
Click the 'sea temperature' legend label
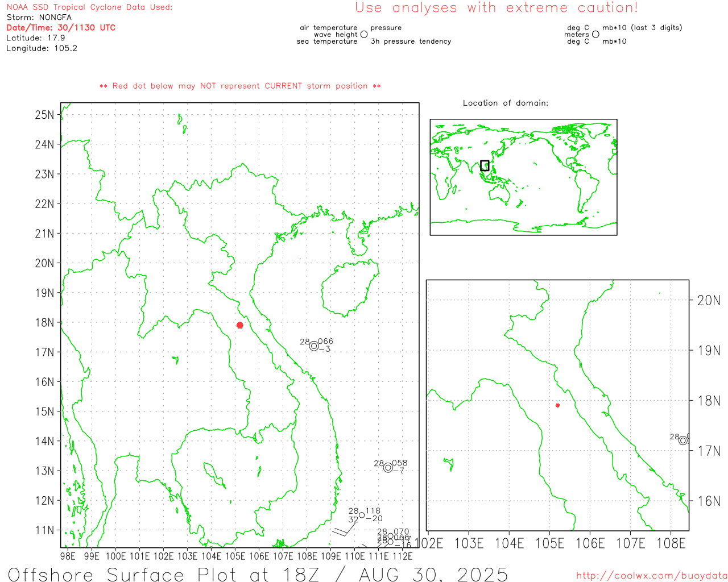[327, 41]
